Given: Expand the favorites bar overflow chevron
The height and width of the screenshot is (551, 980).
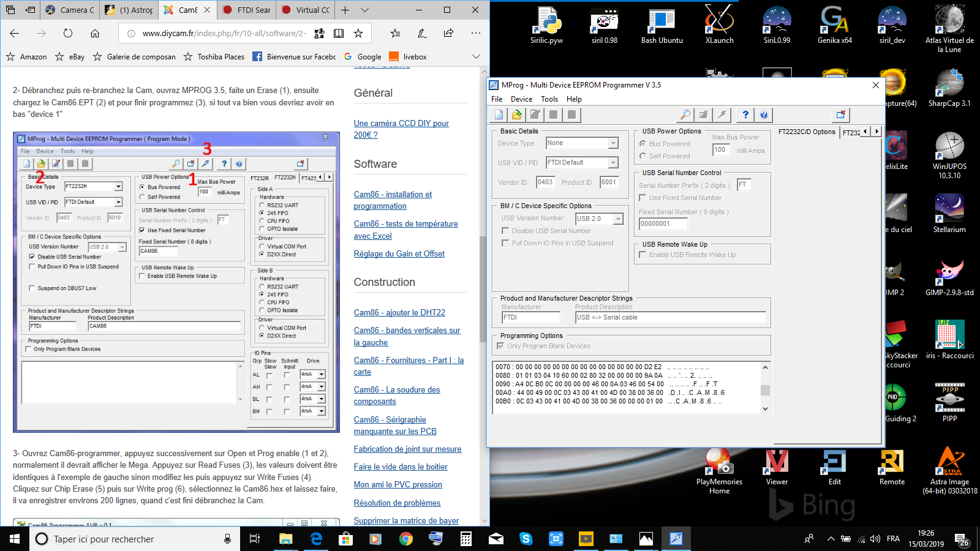Looking at the screenshot, I should pos(476,56).
